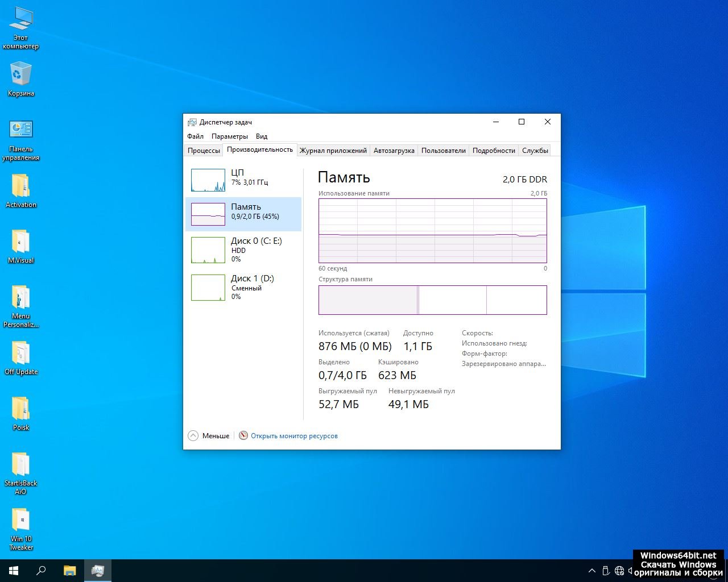Click the Windows Start button

coord(14,571)
